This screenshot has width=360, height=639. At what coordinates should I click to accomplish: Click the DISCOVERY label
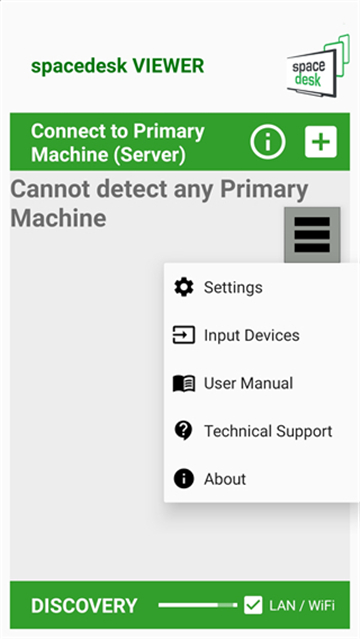tap(84, 606)
